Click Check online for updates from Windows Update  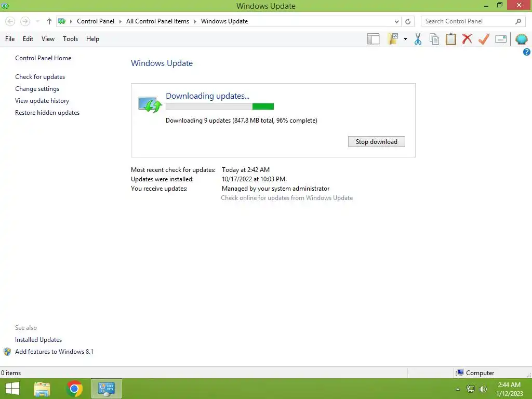pos(287,198)
